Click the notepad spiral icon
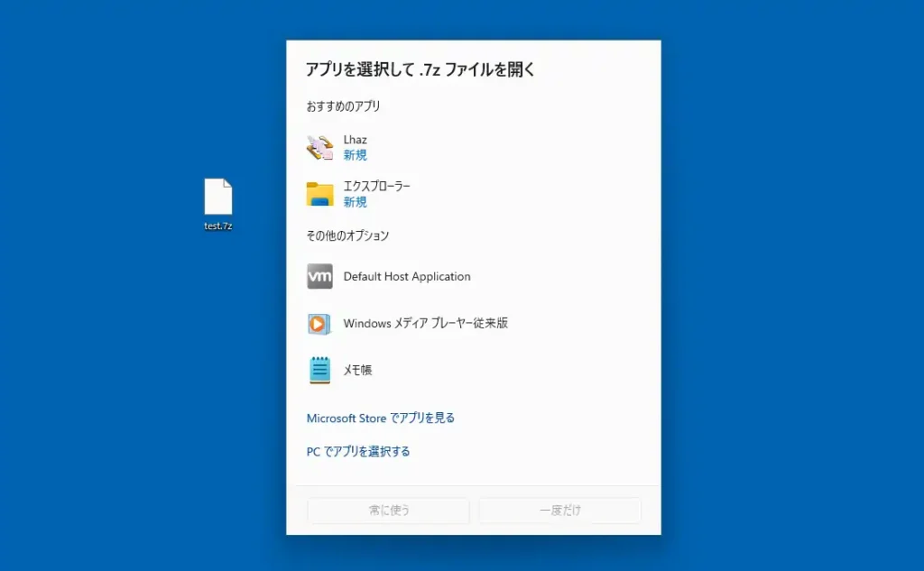 point(319,370)
